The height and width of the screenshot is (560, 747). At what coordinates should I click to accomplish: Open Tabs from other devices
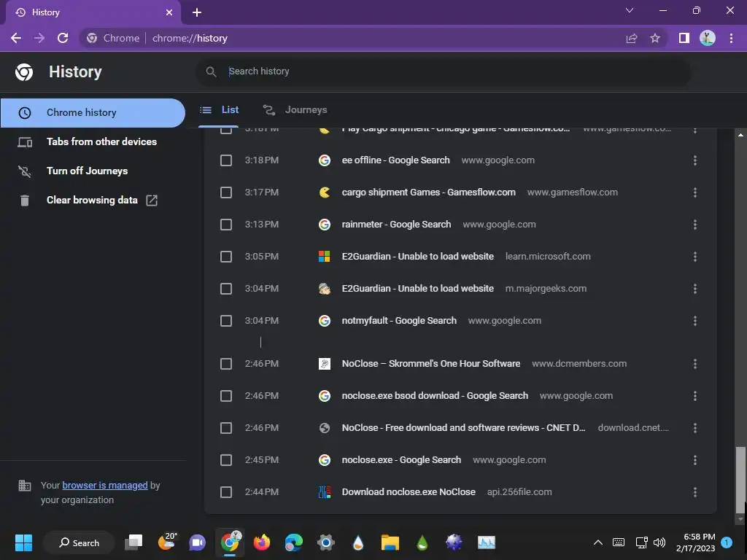[x=93, y=142]
